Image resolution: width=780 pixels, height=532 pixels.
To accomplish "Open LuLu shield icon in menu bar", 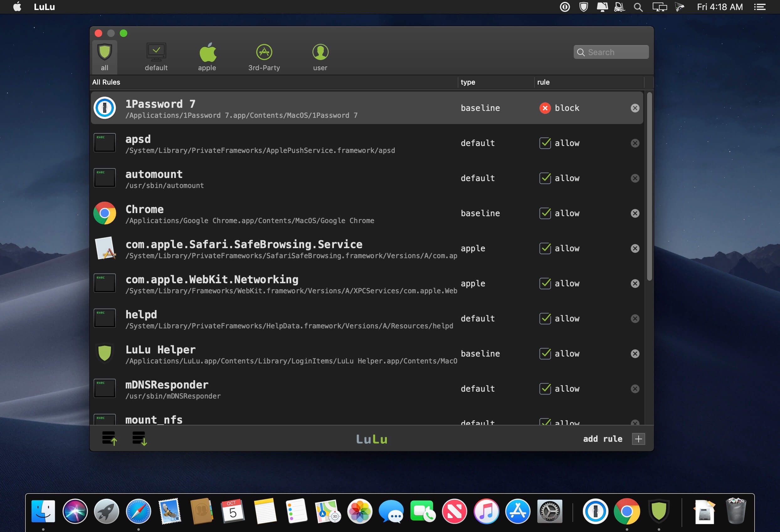I will pyautogui.click(x=584, y=7).
